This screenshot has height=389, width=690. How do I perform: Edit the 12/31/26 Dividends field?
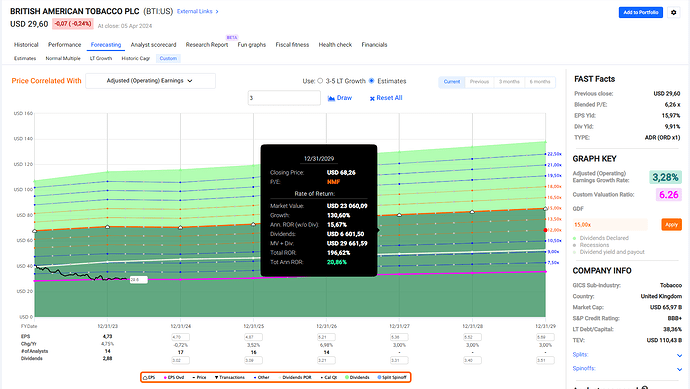[327, 360]
